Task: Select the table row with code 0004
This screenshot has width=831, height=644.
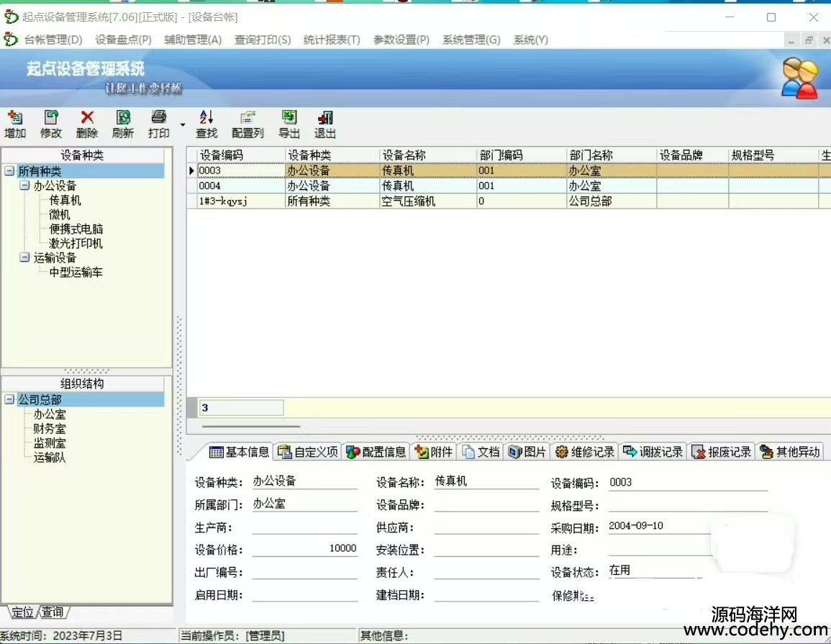Action: click(x=508, y=186)
